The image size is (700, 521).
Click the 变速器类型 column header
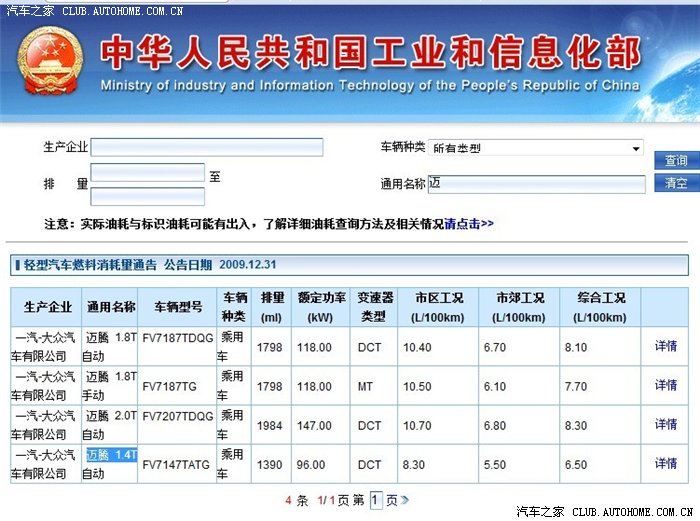374,307
